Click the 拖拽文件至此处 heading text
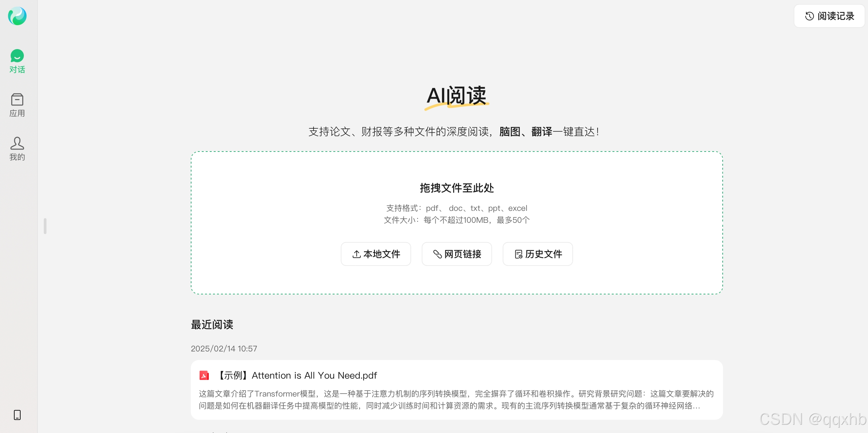This screenshot has height=433, width=868. (457, 188)
